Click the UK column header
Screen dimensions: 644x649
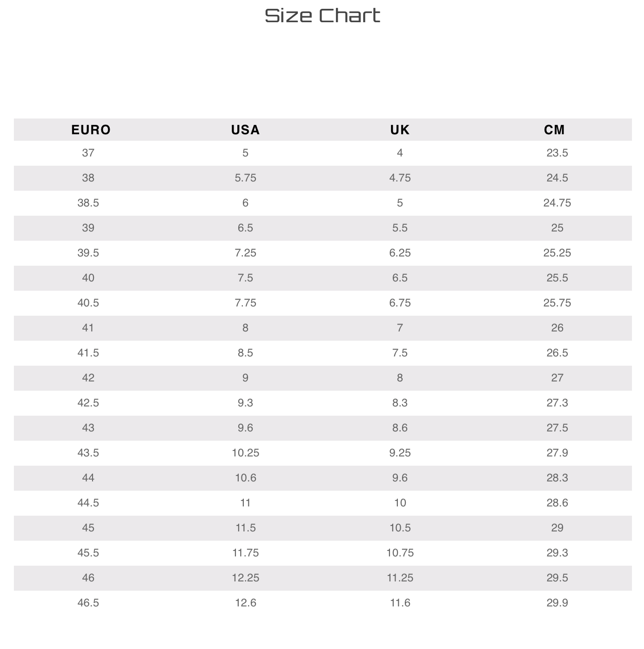tap(400, 130)
